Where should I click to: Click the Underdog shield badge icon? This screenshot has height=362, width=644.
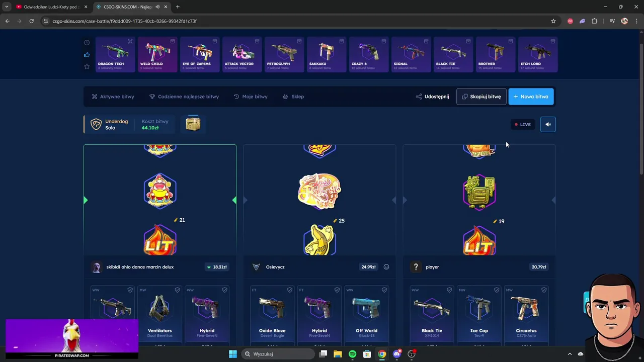[96, 124]
